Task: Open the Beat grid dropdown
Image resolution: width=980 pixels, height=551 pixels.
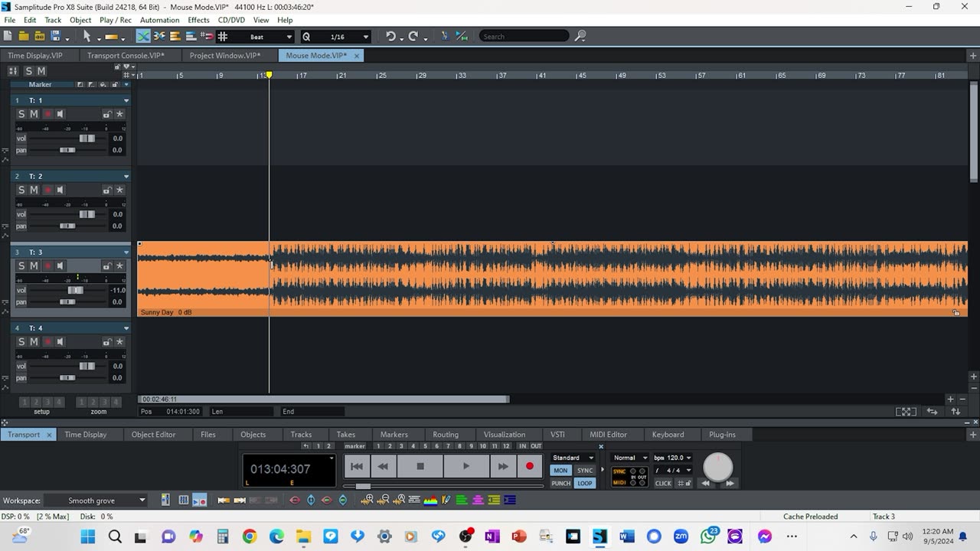Action: click(289, 37)
